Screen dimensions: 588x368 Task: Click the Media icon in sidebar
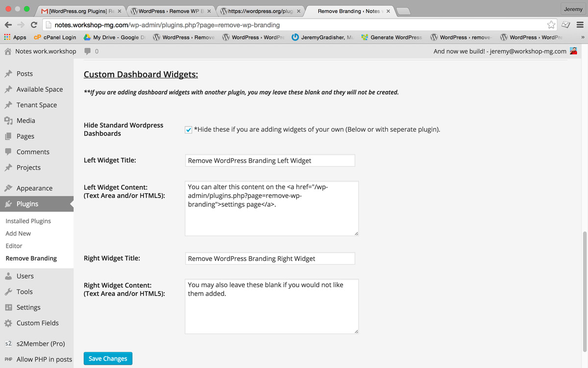tap(8, 120)
